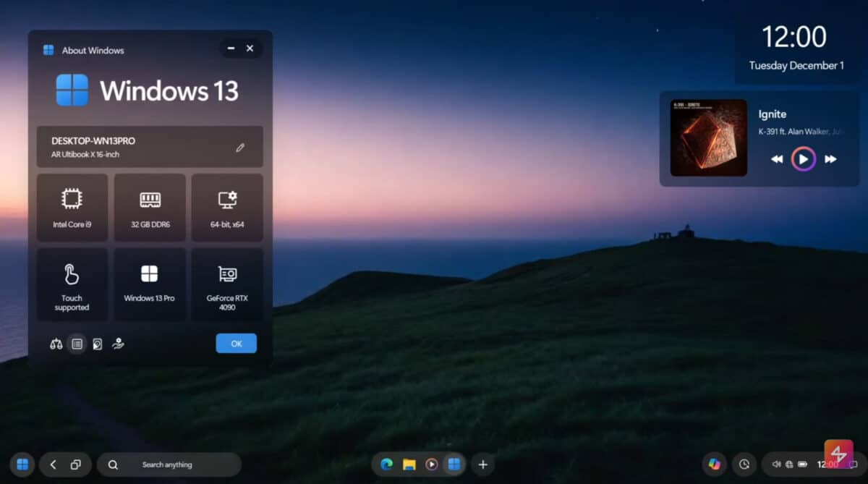Viewport: 868px width, 484px height.
Task: Open the GeForce RTX 4090 graphics tile
Action: [x=227, y=284]
